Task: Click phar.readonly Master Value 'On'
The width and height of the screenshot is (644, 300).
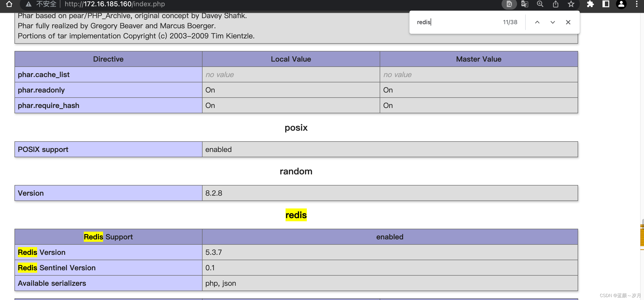Action: [x=388, y=90]
